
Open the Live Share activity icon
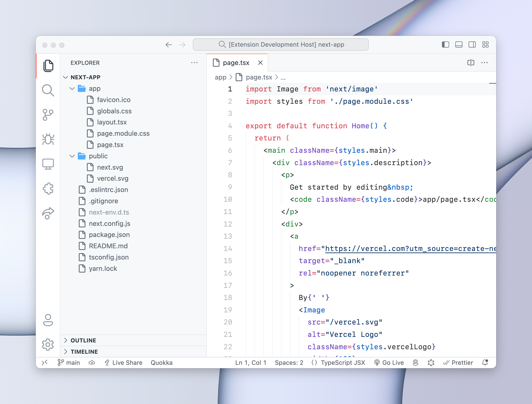pos(48,213)
